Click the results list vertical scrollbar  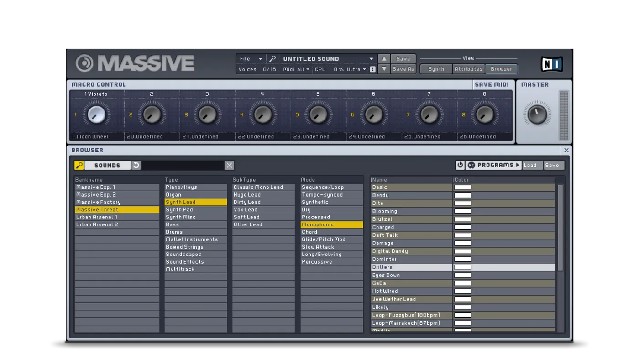(560, 228)
